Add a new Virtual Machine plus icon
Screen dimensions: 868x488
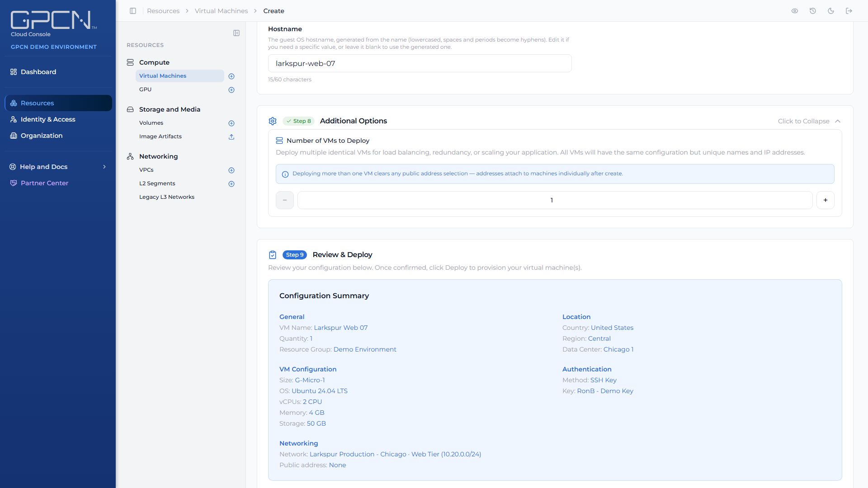(x=231, y=76)
